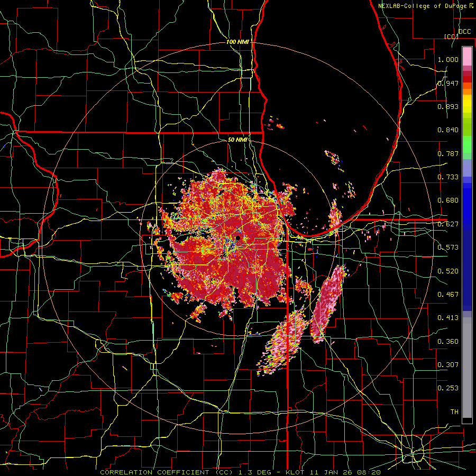Select the 0.947 scale value
Screen dimensions: 476x476
pyautogui.click(x=448, y=83)
